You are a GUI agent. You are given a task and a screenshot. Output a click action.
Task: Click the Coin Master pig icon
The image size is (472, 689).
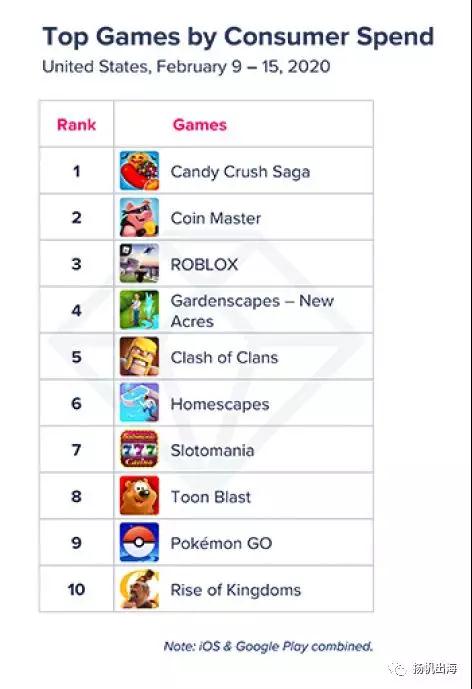pos(139,217)
